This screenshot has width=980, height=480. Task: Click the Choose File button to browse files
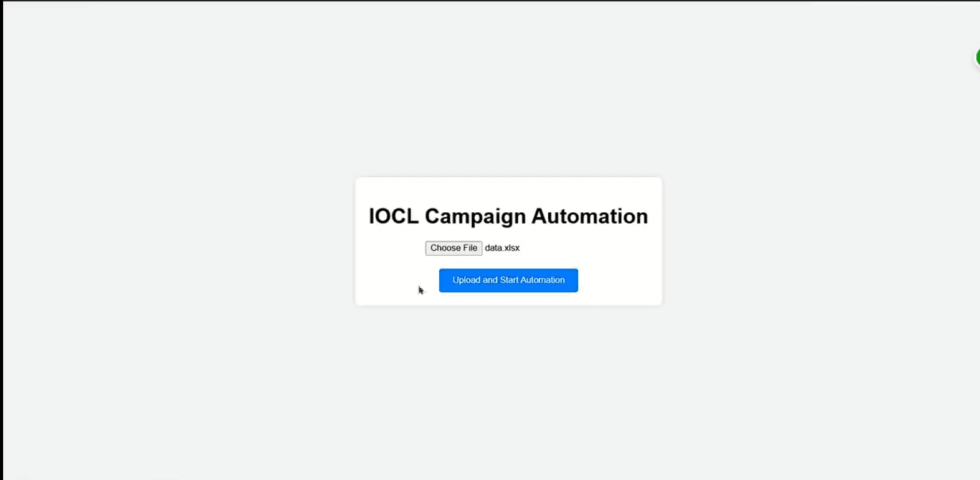tap(454, 248)
